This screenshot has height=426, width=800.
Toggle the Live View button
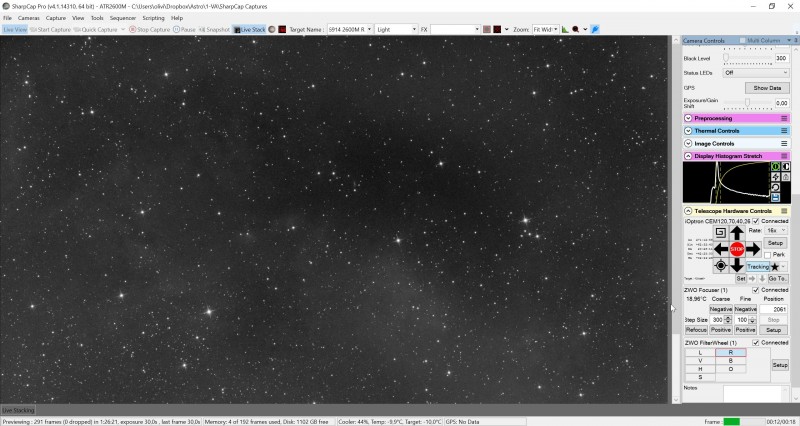15,30
